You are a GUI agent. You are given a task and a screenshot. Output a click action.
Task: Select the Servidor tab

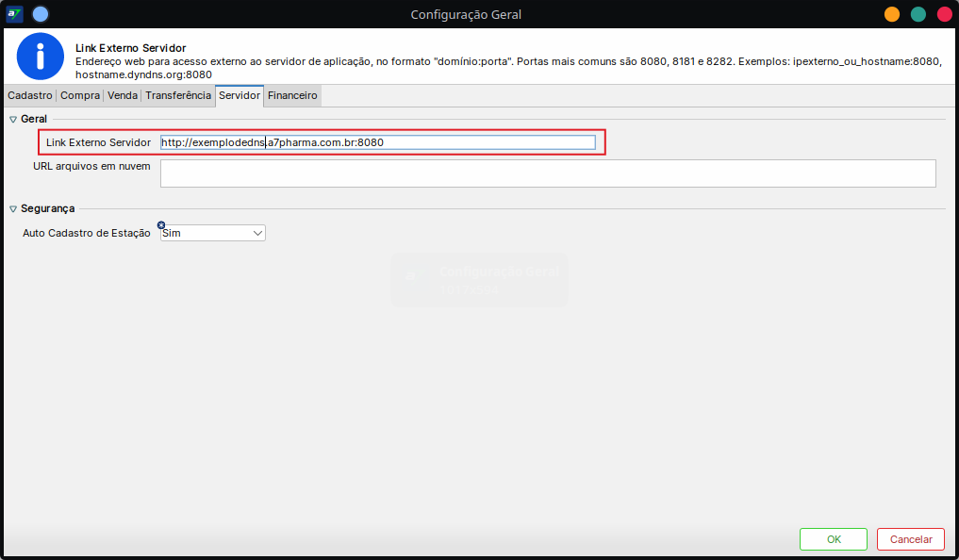click(x=239, y=95)
